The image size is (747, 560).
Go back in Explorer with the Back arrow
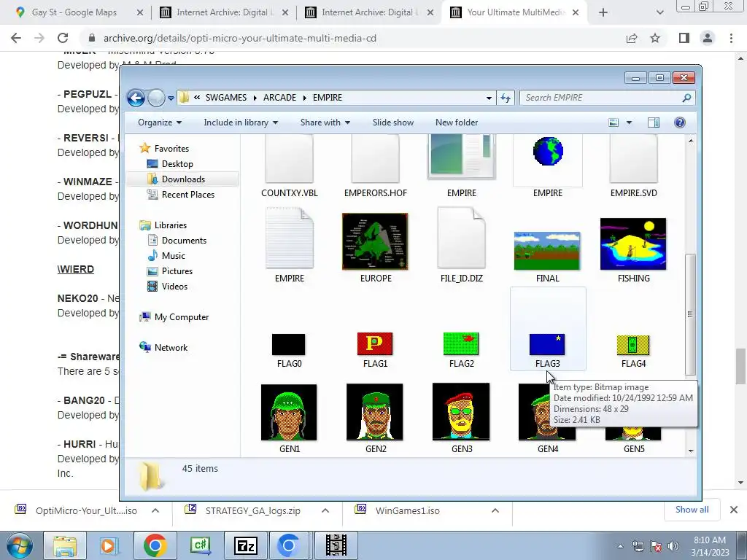pyautogui.click(x=136, y=98)
